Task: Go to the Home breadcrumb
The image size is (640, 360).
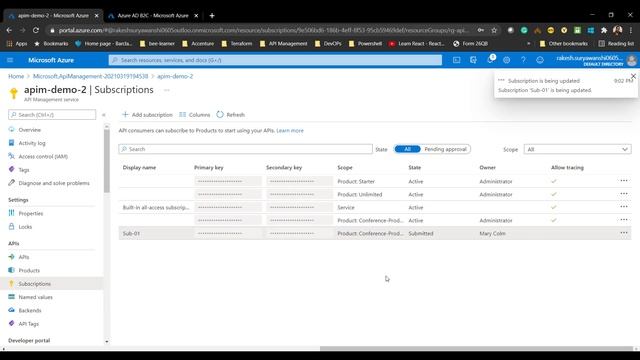Action: coord(16,76)
